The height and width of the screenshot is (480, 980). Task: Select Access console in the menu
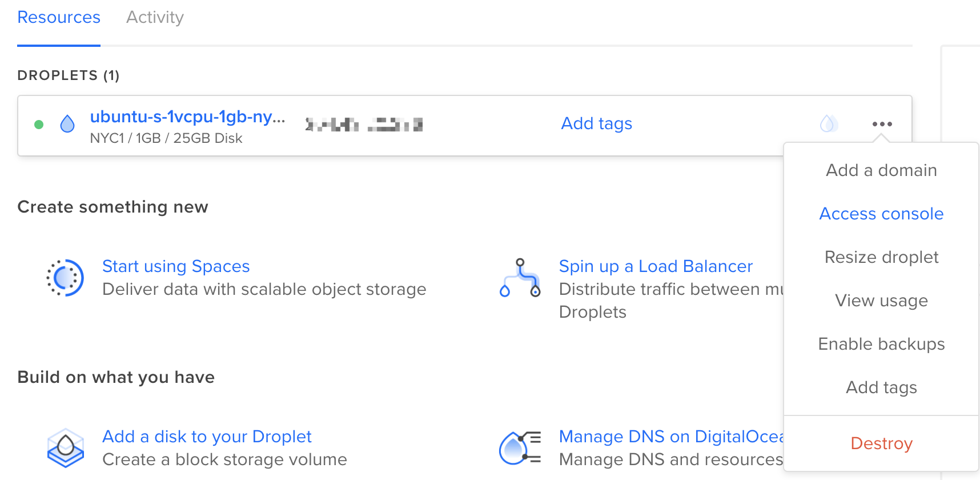point(881,214)
